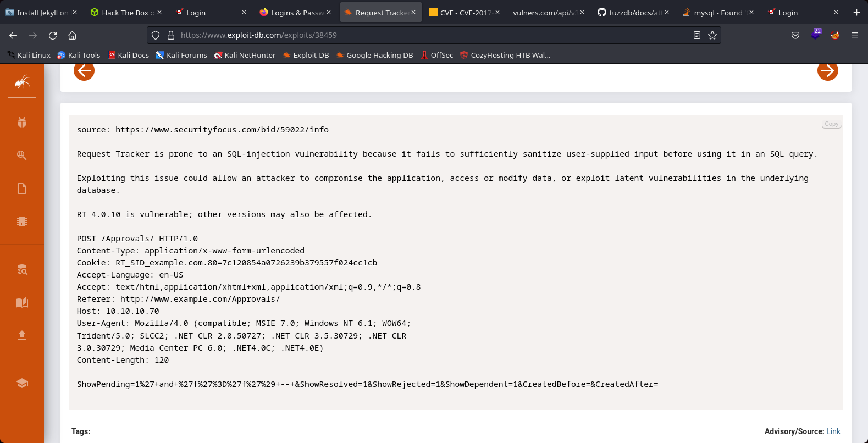Open the Kali Tools bookmark
This screenshot has width=868, height=443.
79,55
